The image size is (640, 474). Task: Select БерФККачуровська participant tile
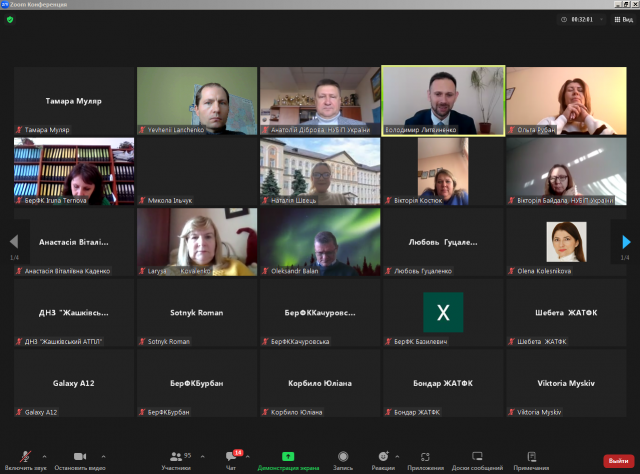point(320,313)
